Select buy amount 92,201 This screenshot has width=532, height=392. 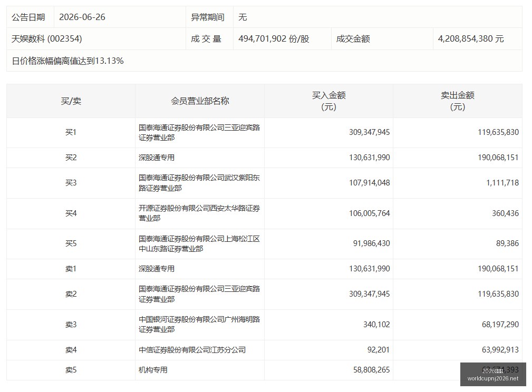point(379,350)
